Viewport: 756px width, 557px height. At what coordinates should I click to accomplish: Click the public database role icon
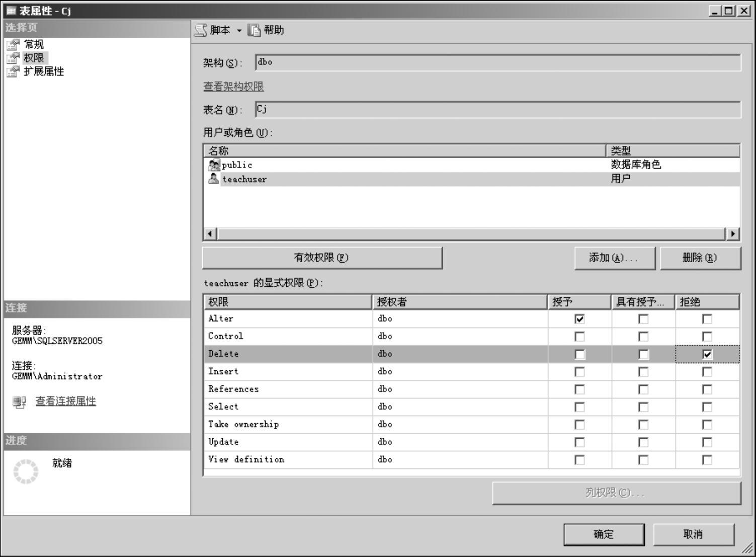tap(214, 165)
